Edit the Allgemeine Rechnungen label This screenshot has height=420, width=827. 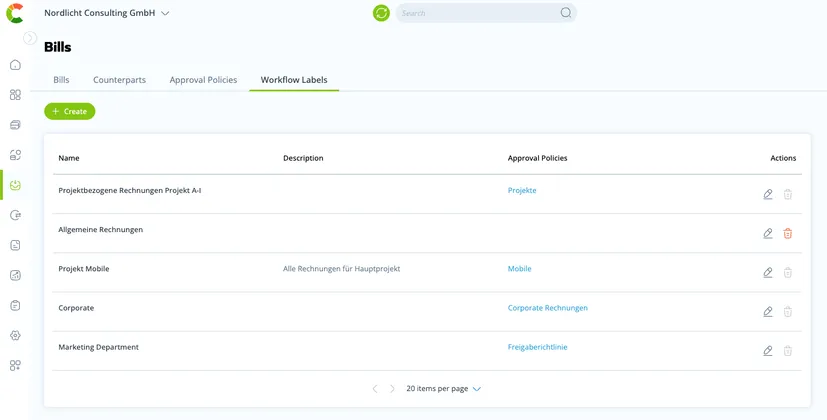[x=768, y=233]
